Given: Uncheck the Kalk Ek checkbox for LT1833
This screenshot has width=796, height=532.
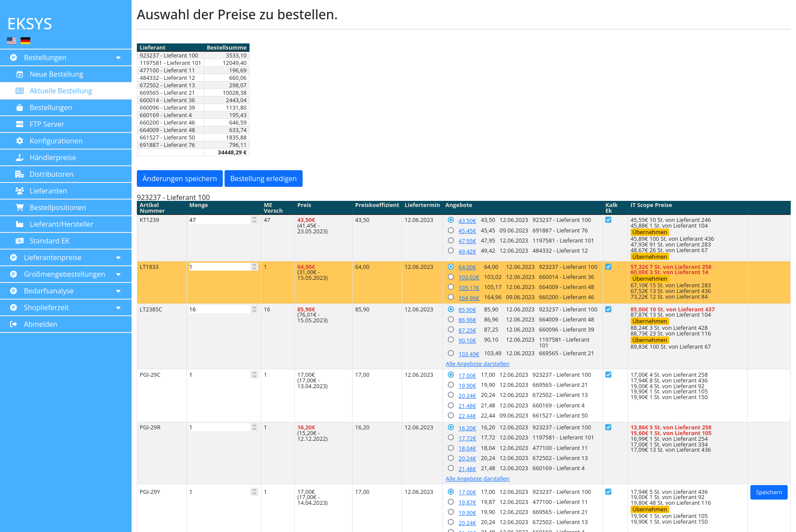Looking at the screenshot, I should (608, 267).
